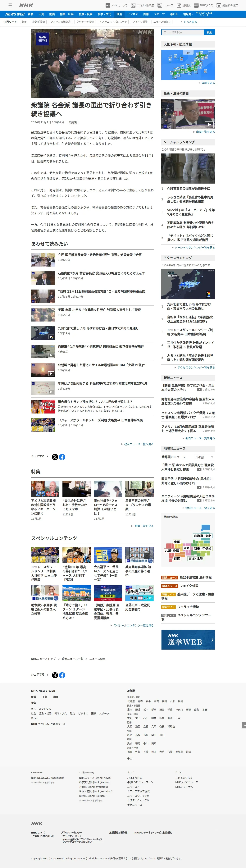Select 東海・北陸 on the region map
Image resolution: width=246 pixels, height=868 pixels.
coord(195,559)
